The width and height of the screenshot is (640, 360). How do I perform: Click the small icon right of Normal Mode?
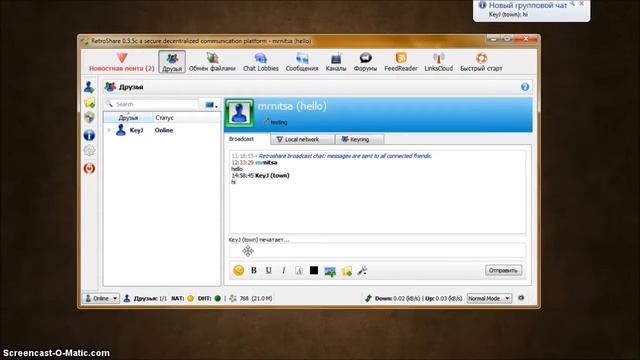click(521, 298)
